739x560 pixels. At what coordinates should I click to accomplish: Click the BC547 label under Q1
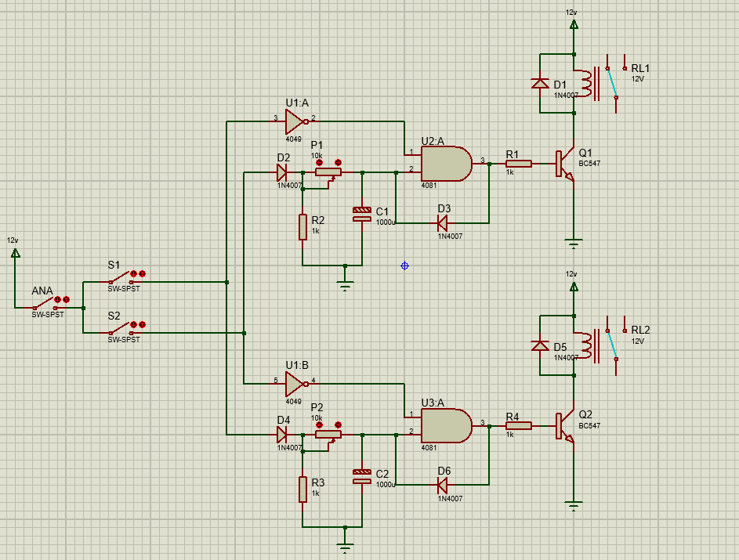(x=589, y=164)
